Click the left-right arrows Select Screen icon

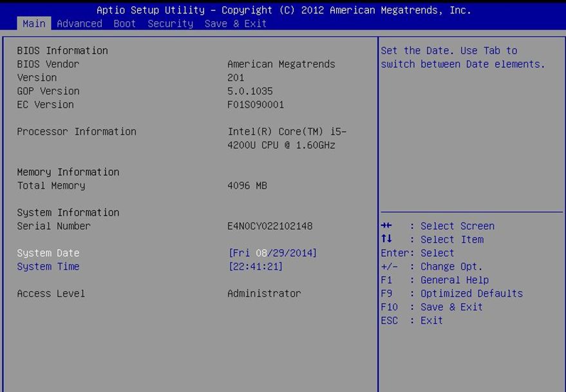386,226
